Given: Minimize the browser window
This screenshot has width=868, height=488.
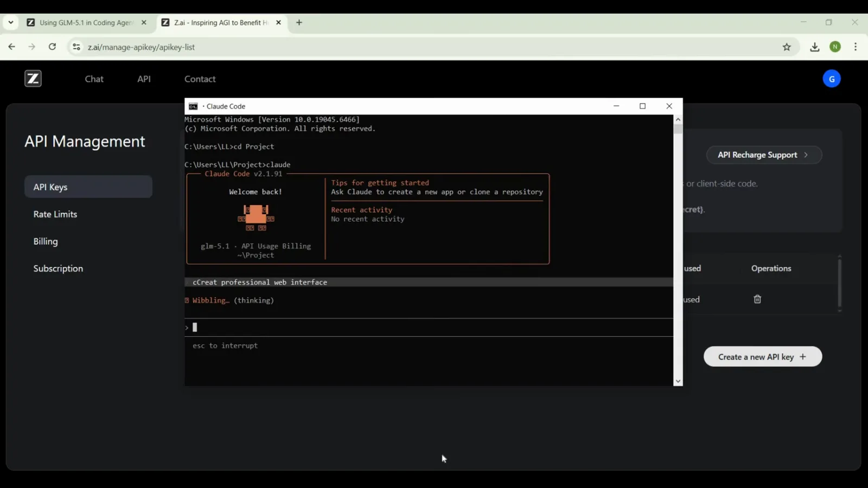Looking at the screenshot, I should click(x=803, y=22).
